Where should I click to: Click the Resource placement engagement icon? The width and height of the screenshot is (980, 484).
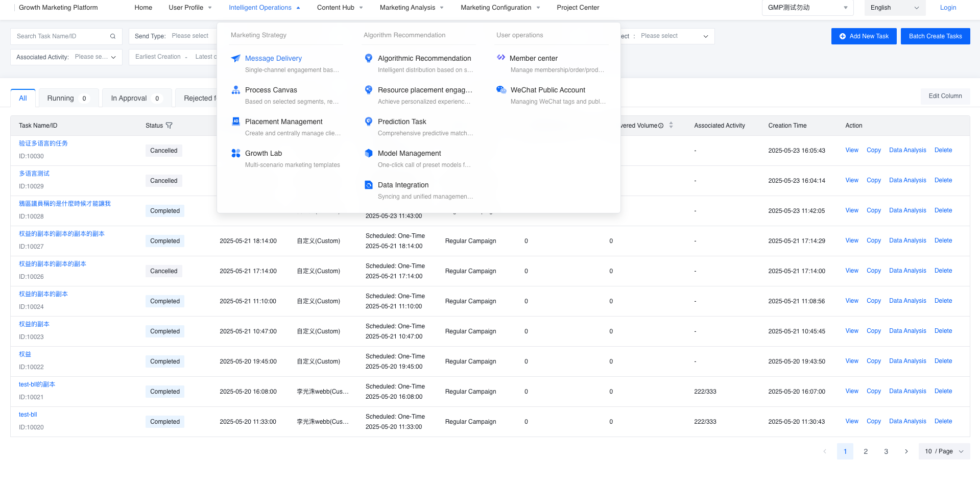coord(368,90)
